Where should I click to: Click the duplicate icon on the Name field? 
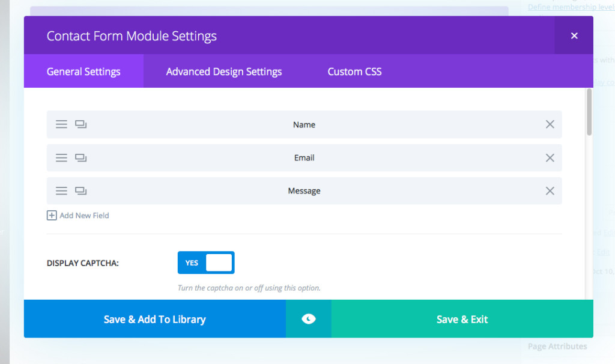tap(80, 124)
